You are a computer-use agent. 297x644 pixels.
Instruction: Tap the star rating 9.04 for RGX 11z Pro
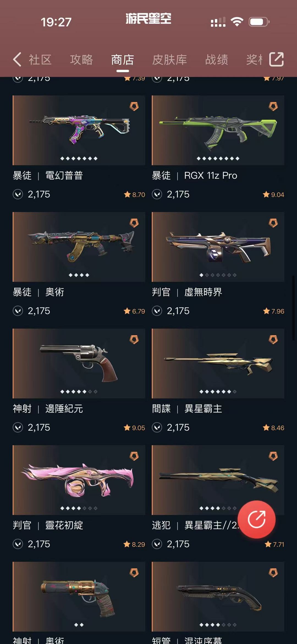pos(274,195)
